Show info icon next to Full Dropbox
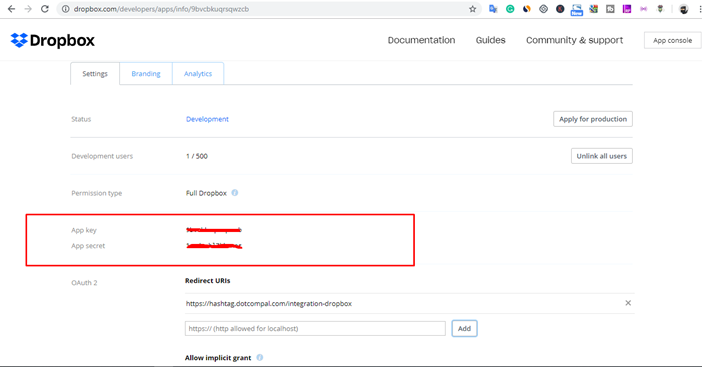702x367 pixels. [235, 193]
